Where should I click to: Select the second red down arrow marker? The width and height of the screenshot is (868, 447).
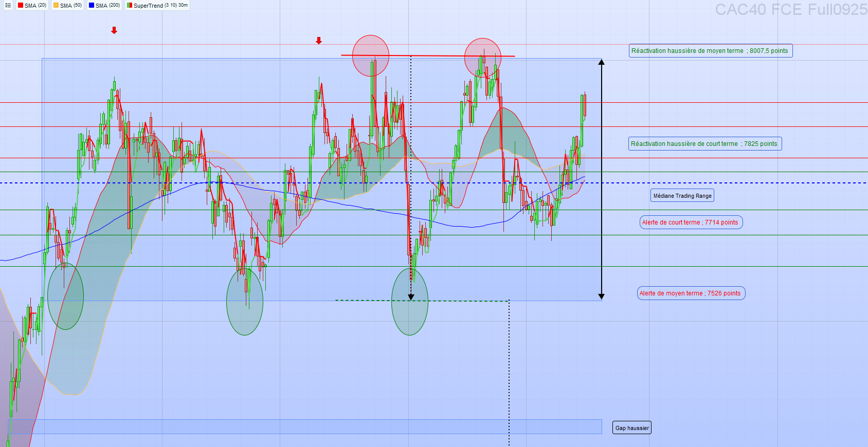click(x=319, y=41)
